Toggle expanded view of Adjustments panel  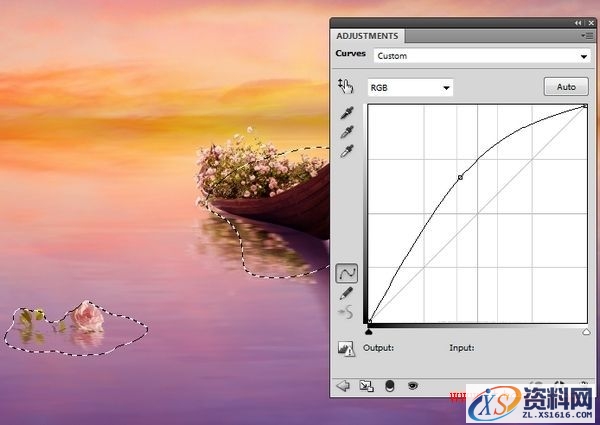click(366, 386)
